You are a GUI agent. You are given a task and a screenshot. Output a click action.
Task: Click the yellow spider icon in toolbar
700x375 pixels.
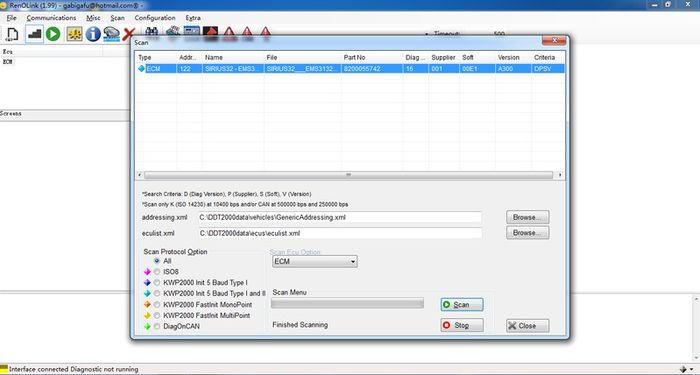tap(75, 34)
